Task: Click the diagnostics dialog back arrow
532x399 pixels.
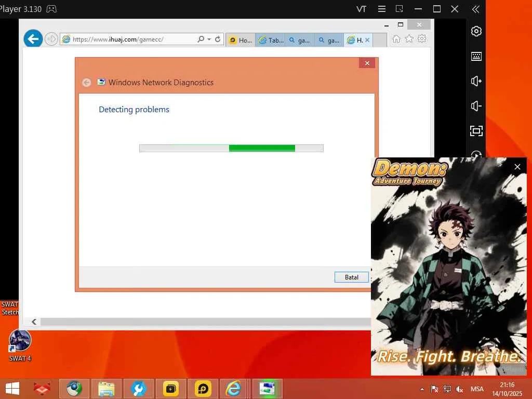Action: (x=87, y=83)
